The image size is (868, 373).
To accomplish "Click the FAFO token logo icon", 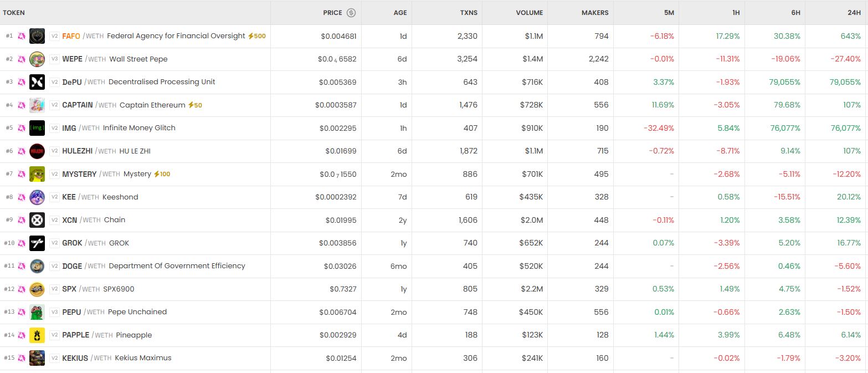I will (x=37, y=36).
